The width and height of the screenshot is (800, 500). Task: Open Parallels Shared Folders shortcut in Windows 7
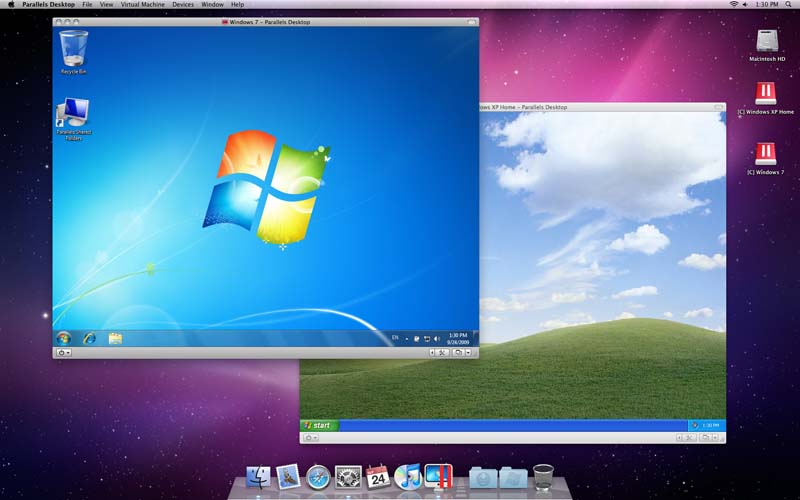[73, 118]
